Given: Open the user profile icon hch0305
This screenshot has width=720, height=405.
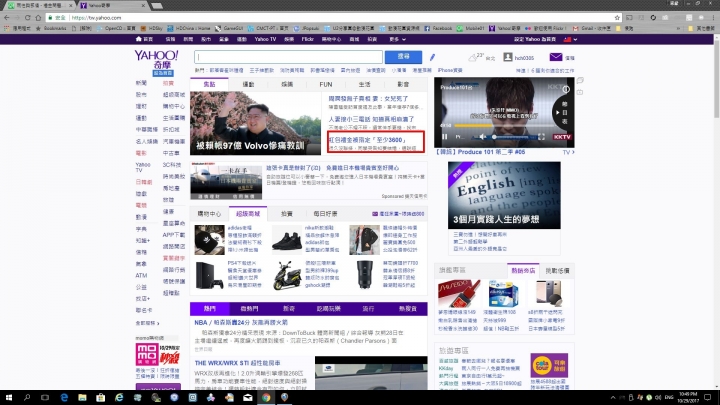Looking at the screenshot, I should tap(507, 57).
